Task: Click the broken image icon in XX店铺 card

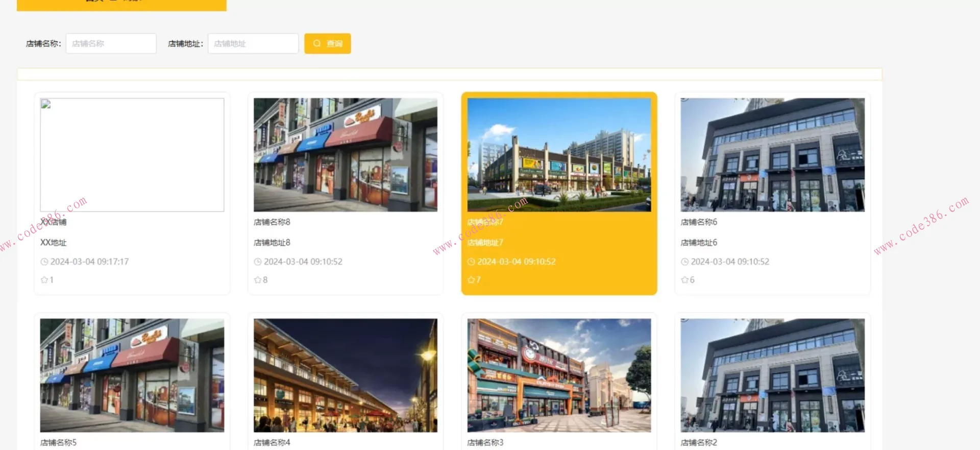Action: (46, 104)
